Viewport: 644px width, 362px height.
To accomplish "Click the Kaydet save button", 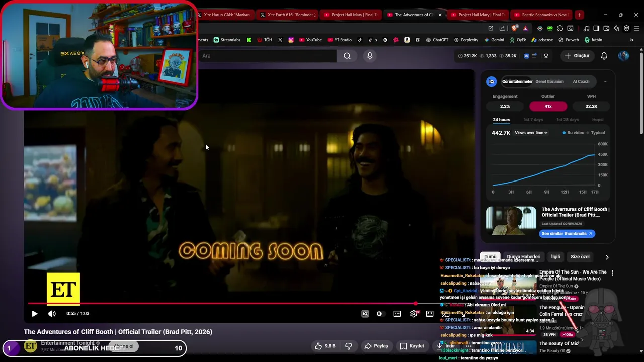I will click(412, 346).
